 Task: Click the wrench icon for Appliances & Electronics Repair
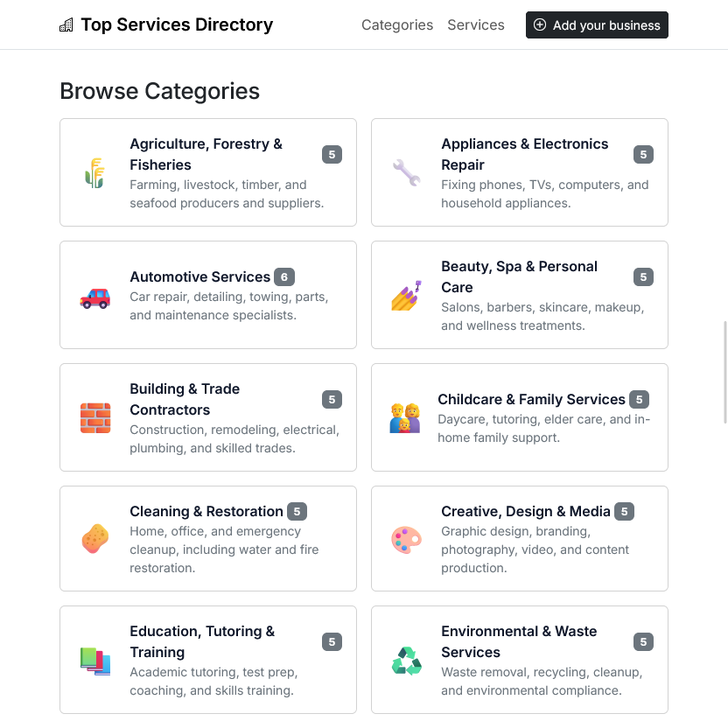pyautogui.click(x=406, y=171)
